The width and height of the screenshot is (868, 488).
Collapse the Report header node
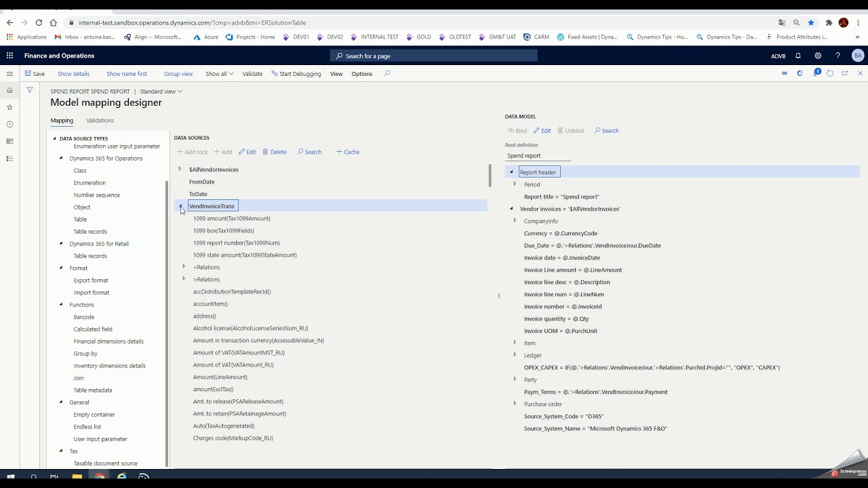[511, 171]
